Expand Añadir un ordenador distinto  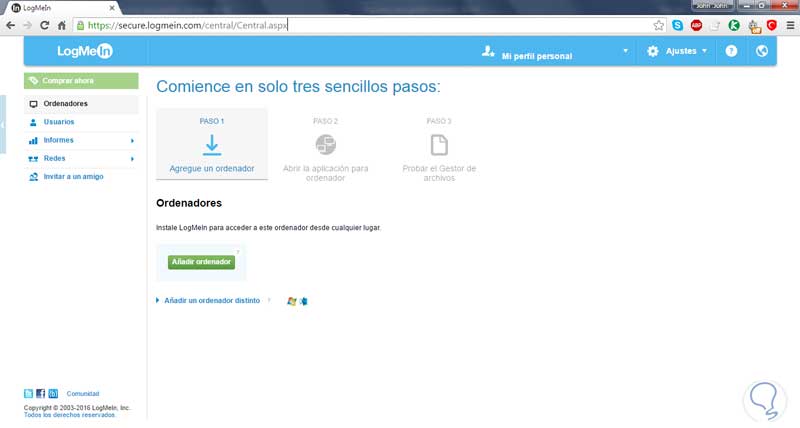point(208,300)
